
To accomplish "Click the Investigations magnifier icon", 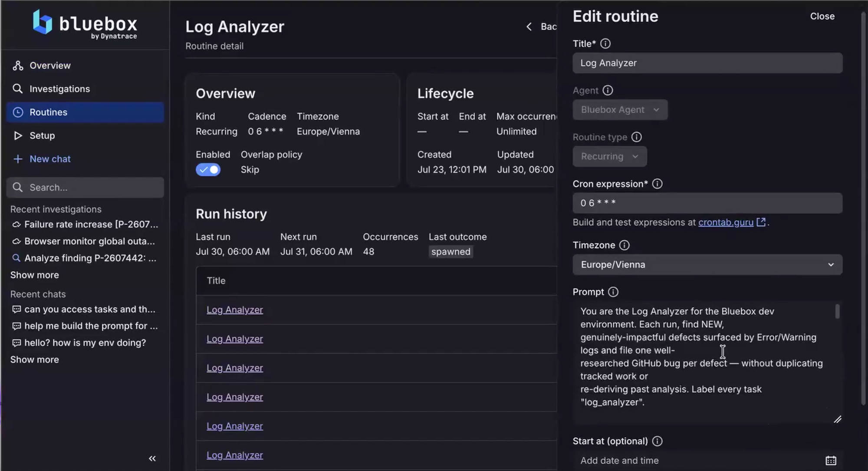I will point(18,89).
